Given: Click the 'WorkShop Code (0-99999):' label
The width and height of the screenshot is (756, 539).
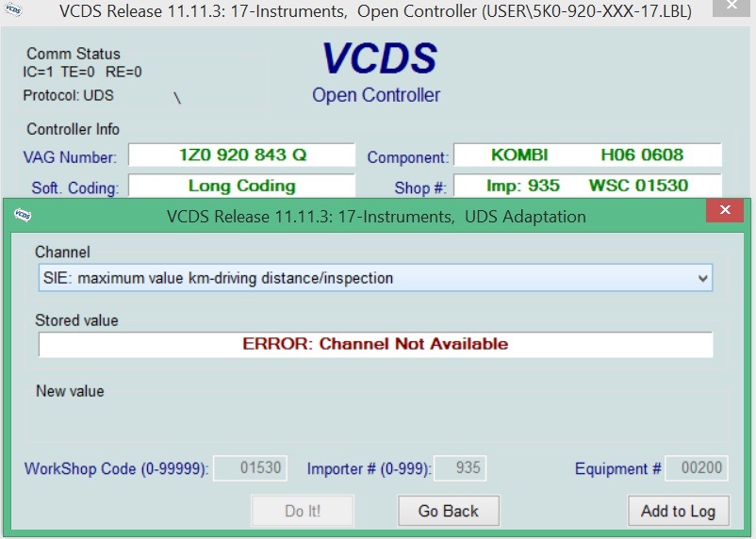Looking at the screenshot, I should [x=116, y=468].
